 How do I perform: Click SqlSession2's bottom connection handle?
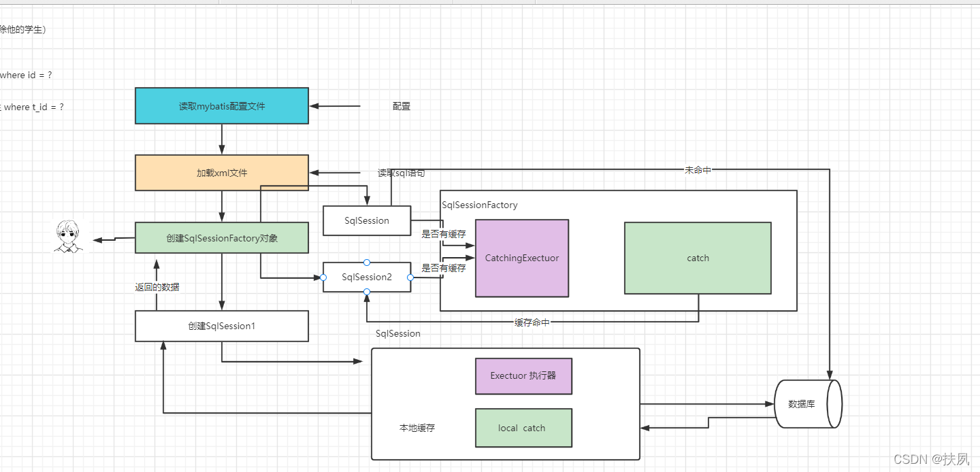click(367, 292)
